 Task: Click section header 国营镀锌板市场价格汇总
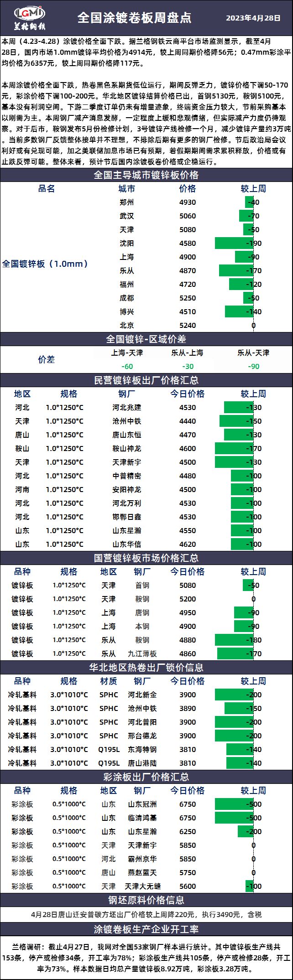[146, 558]
